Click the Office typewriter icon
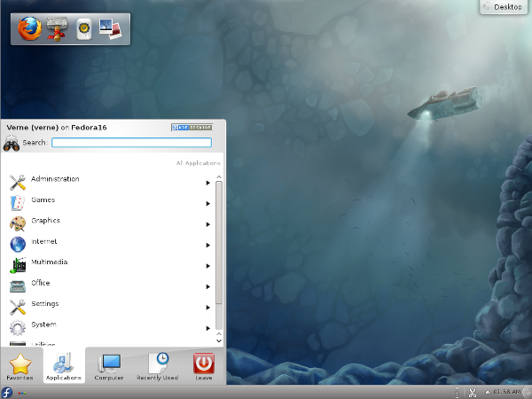Image resolution: width=532 pixels, height=399 pixels. (18, 286)
